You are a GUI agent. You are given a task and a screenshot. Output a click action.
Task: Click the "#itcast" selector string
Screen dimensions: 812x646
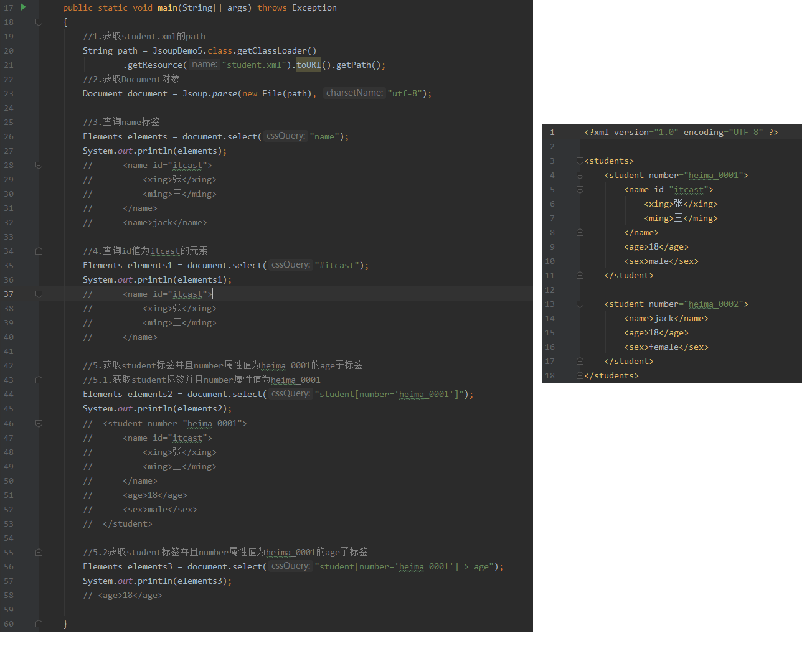point(337,265)
